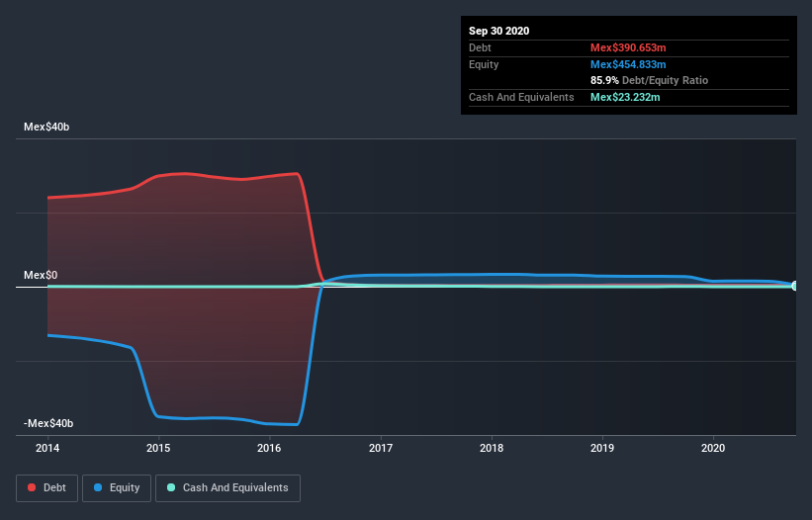
Task: Click Cash And Equivalents label in tooltip
Action: 521,97
